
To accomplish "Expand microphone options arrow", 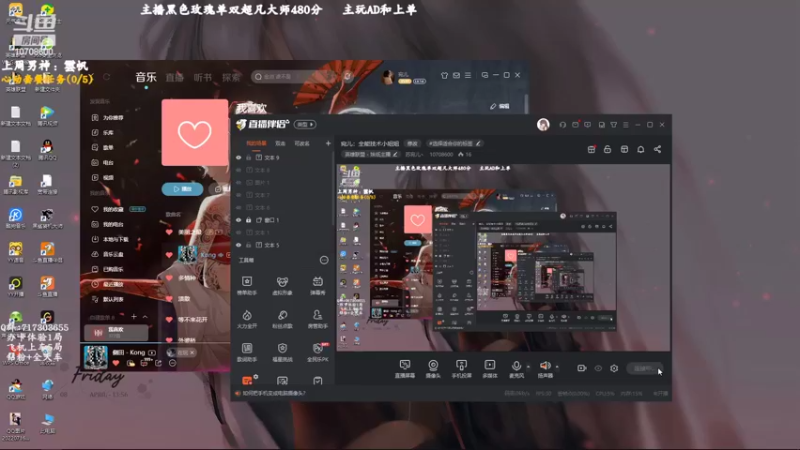I will pyautogui.click(x=528, y=366).
